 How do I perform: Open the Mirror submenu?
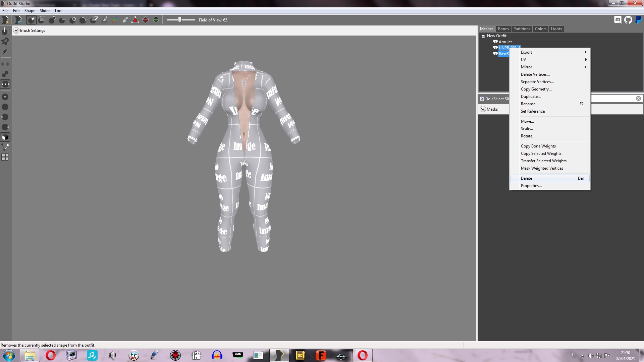[550, 67]
